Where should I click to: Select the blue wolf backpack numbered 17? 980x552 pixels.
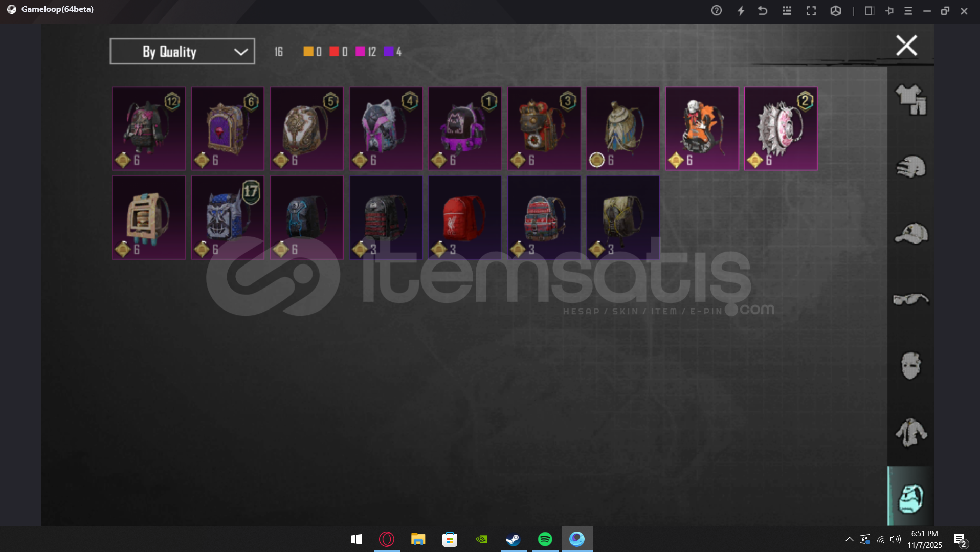coord(228,217)
